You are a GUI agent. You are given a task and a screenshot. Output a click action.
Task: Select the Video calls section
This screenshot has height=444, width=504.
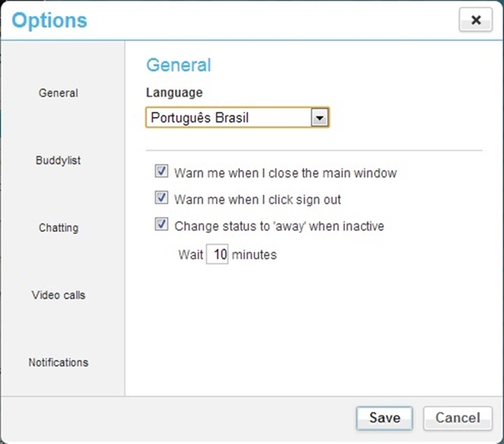pyautogui.click(x=58, y=295)
